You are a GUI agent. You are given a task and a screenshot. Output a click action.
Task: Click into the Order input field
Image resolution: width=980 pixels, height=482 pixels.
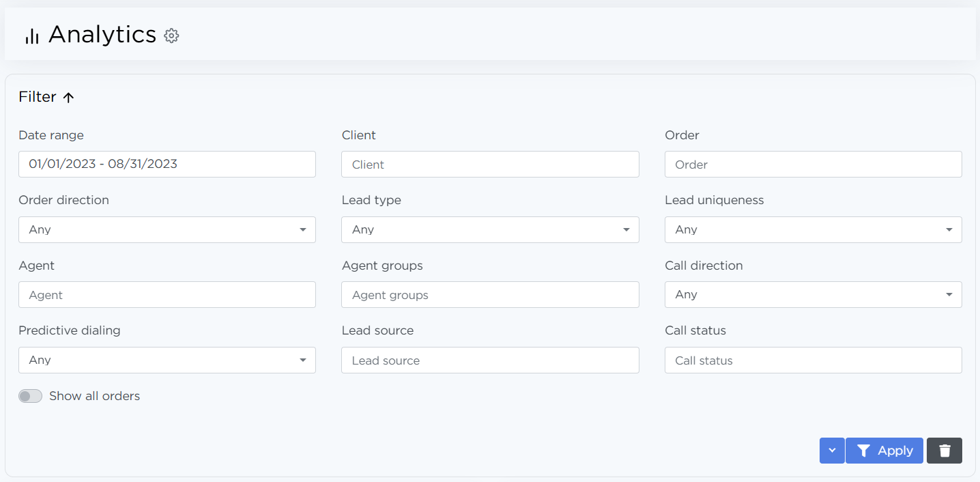[813, 165]
